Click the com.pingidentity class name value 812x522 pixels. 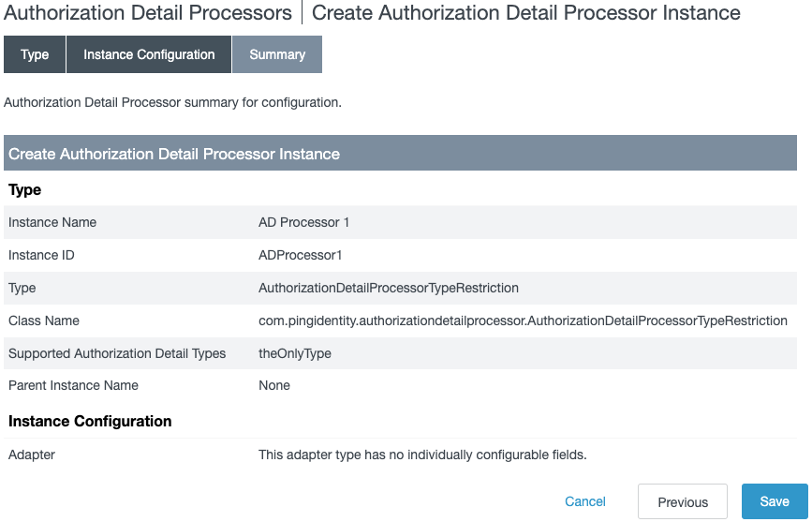(x=523, y=321)
